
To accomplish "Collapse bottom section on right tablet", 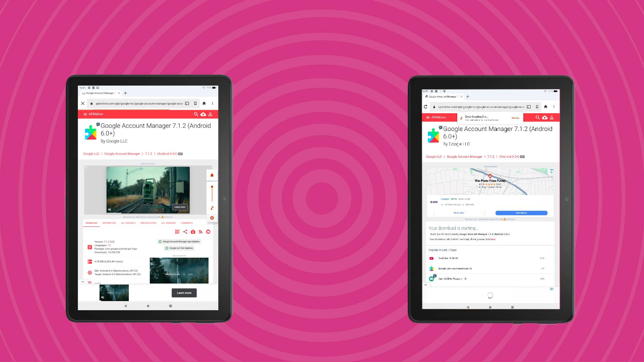I will [425, 285].
